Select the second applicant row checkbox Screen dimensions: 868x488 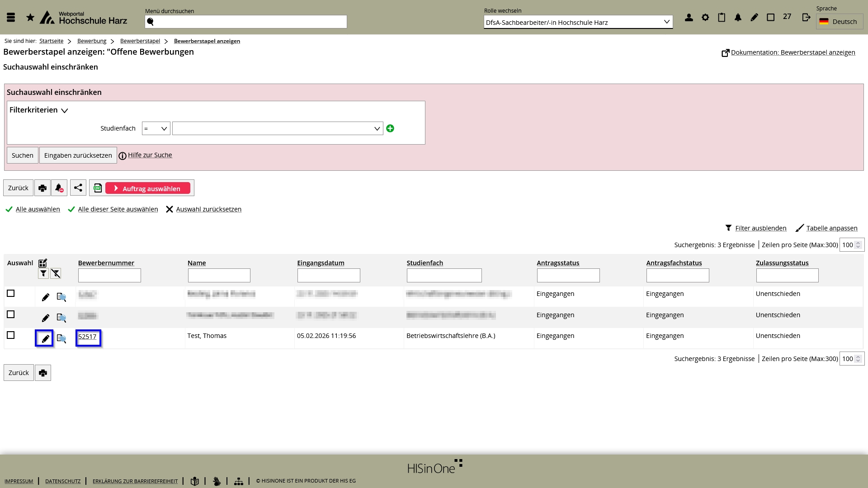click(x=11, y=314)
